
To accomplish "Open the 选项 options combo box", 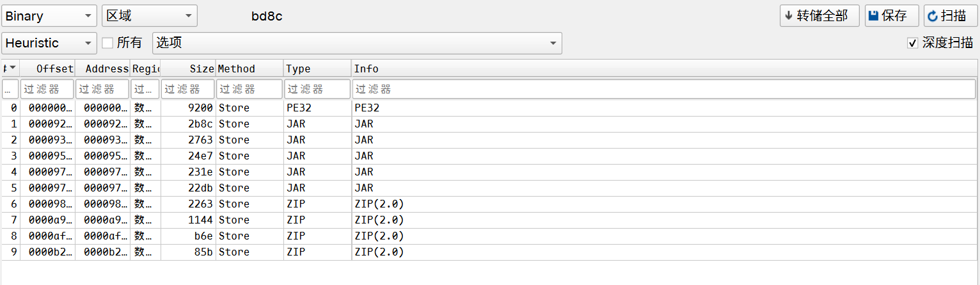I will pos(357,43).
